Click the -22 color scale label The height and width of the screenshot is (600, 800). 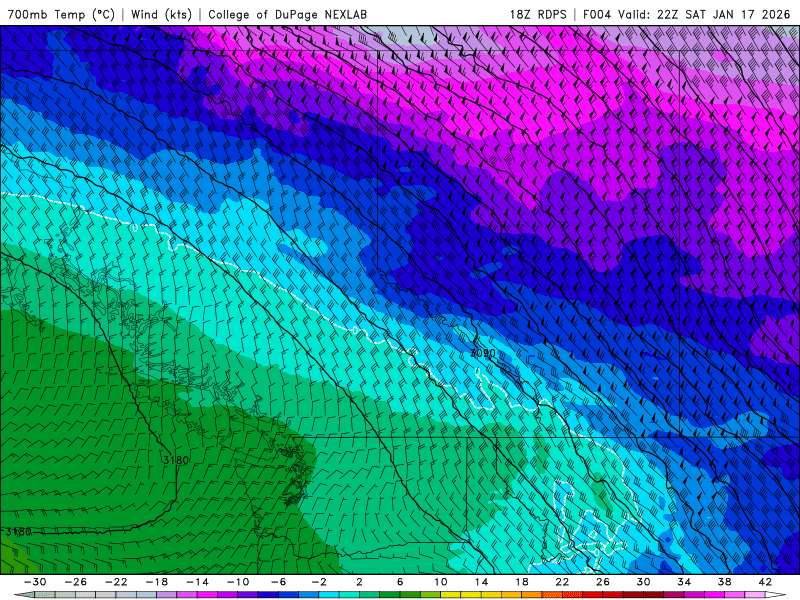coord(116,582)
